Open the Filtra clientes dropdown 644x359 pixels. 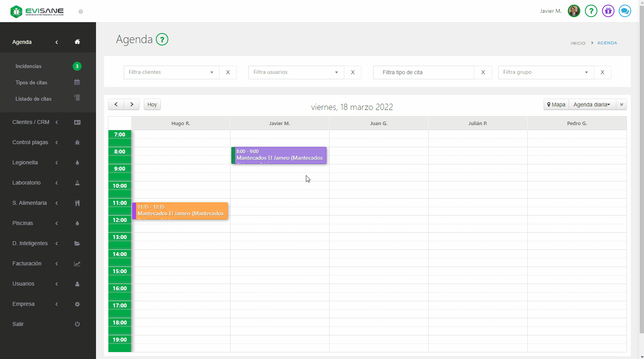171,72
